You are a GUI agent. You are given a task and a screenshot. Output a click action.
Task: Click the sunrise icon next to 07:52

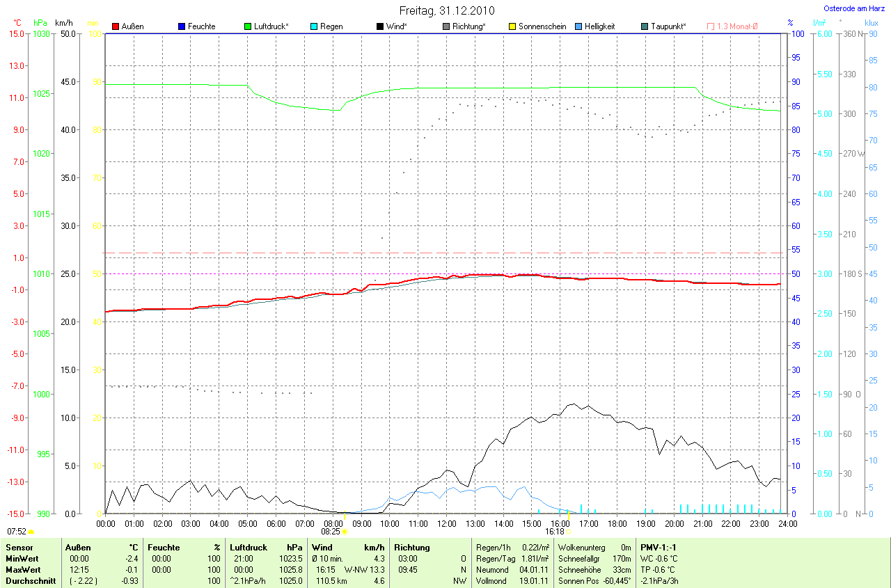coord(31,532)
